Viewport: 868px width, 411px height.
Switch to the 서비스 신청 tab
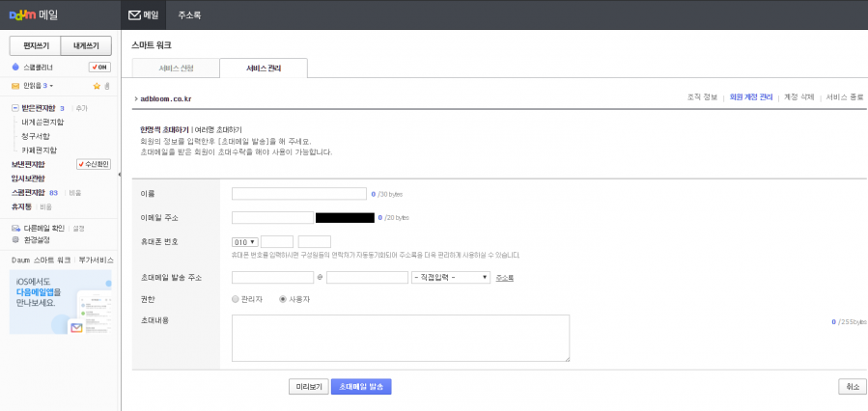176,68
